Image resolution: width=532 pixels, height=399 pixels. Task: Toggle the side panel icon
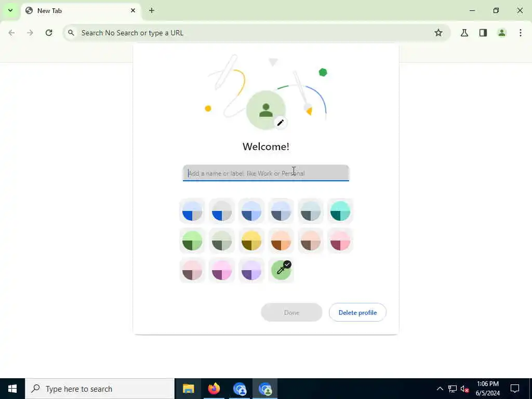pos(483,33)
